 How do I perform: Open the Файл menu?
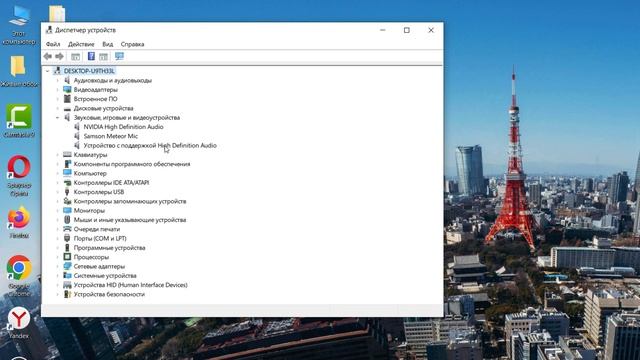(53, 44)
